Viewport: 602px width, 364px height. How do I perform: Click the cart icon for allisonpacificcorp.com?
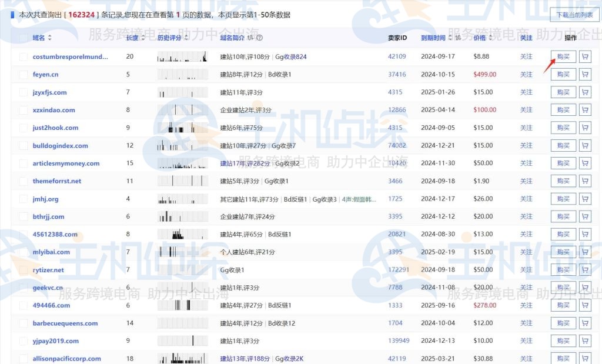[585, 358]
